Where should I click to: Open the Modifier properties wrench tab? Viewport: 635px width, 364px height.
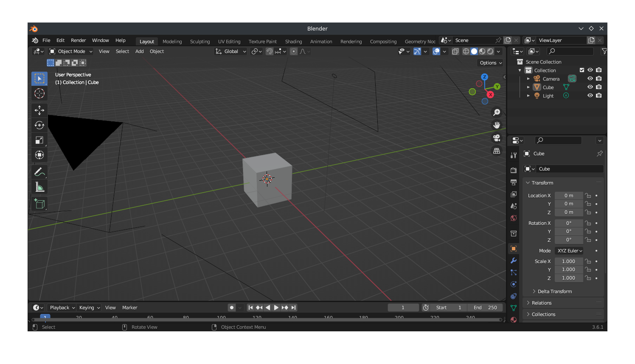[514, 260]
